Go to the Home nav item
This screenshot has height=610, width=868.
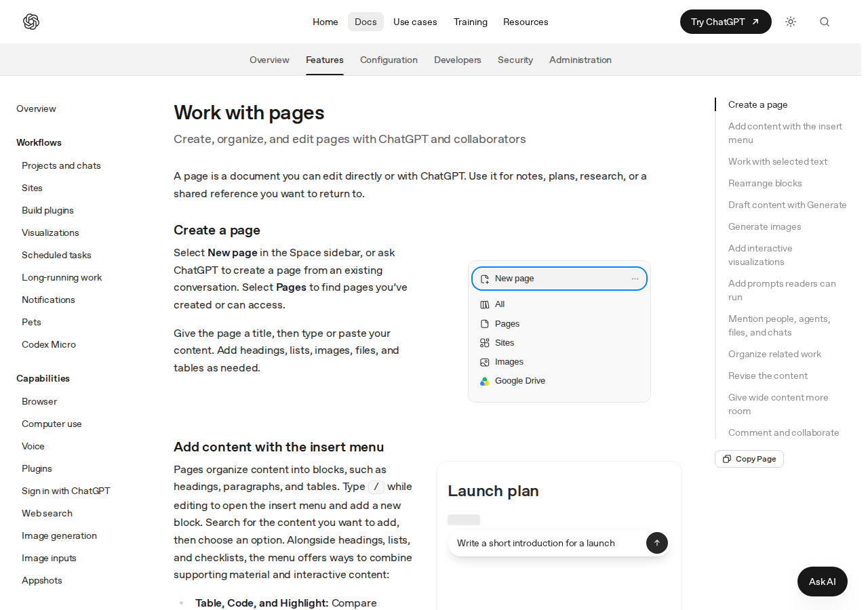pos(325,22)
